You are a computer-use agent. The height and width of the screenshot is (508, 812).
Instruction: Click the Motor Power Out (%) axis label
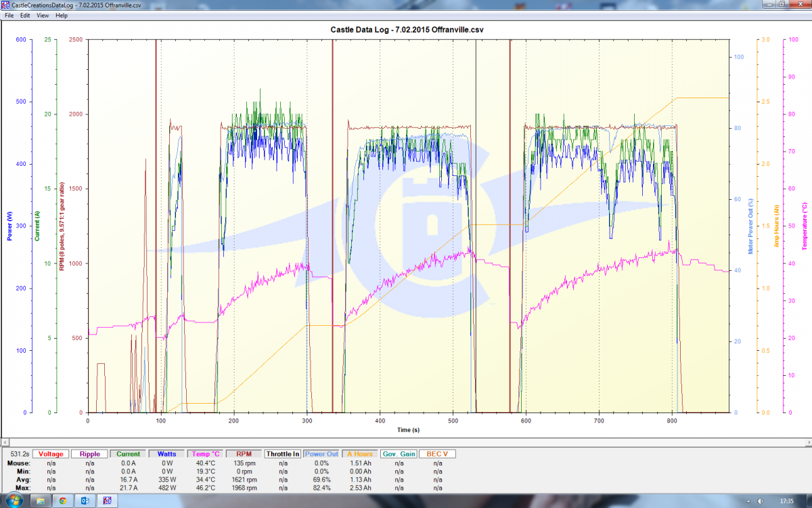(x=750, y=226)
